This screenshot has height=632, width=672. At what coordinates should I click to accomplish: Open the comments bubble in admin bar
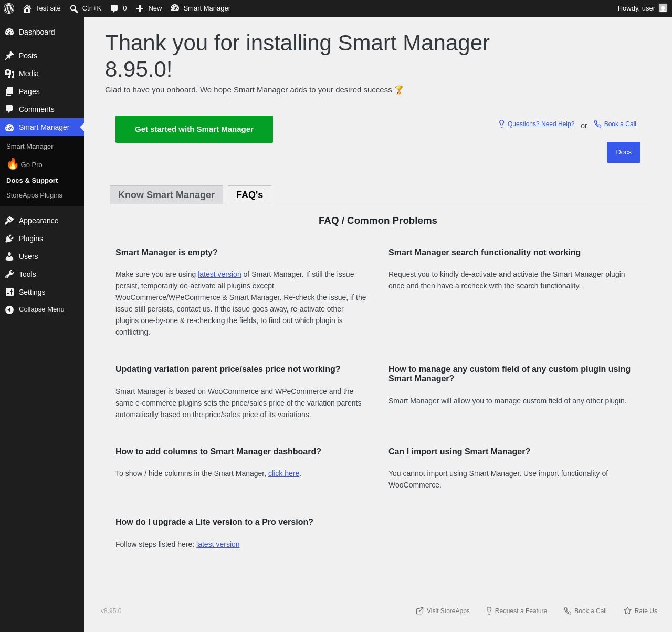[x=114, y=8]
